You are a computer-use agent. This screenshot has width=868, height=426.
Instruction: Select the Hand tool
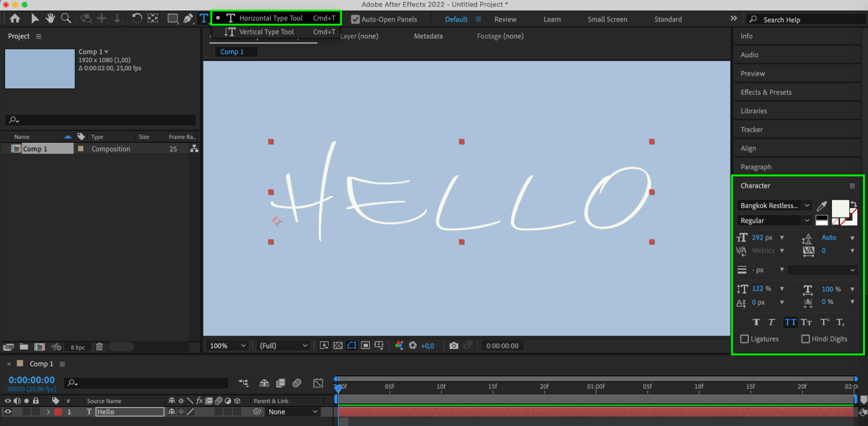click(50, 19)
